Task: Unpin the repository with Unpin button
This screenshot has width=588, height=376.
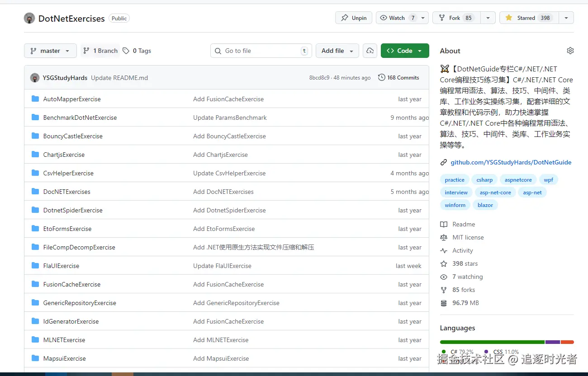Action: pyautogui.click(x=354, y=18)
